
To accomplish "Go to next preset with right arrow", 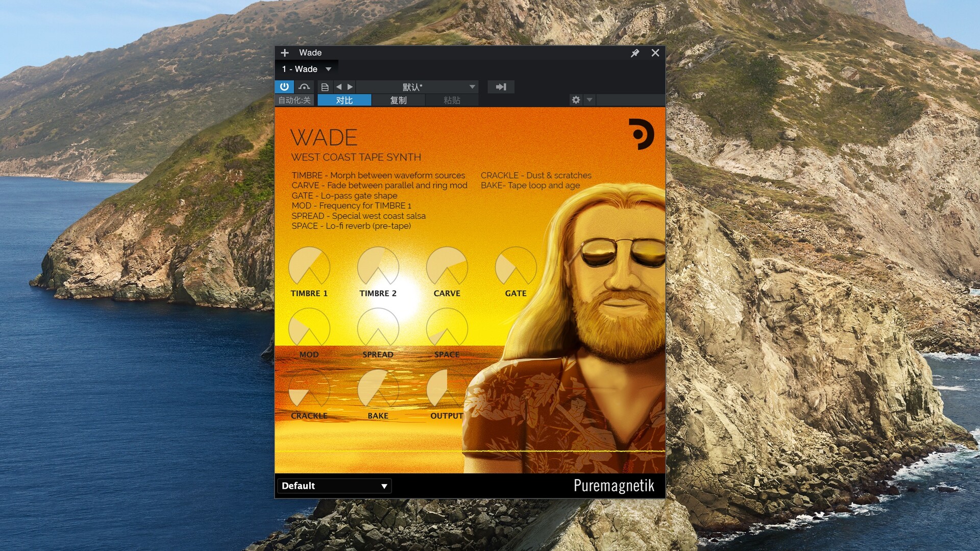I will click(x=350, y=87).
